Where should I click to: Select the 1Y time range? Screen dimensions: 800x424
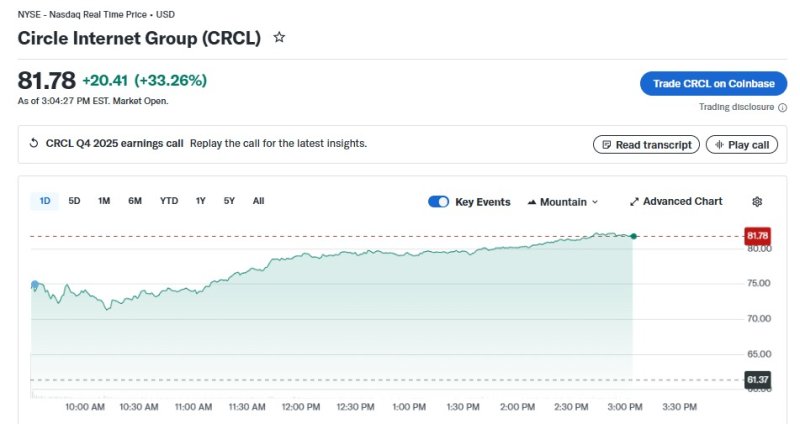(x=201, y=201)
